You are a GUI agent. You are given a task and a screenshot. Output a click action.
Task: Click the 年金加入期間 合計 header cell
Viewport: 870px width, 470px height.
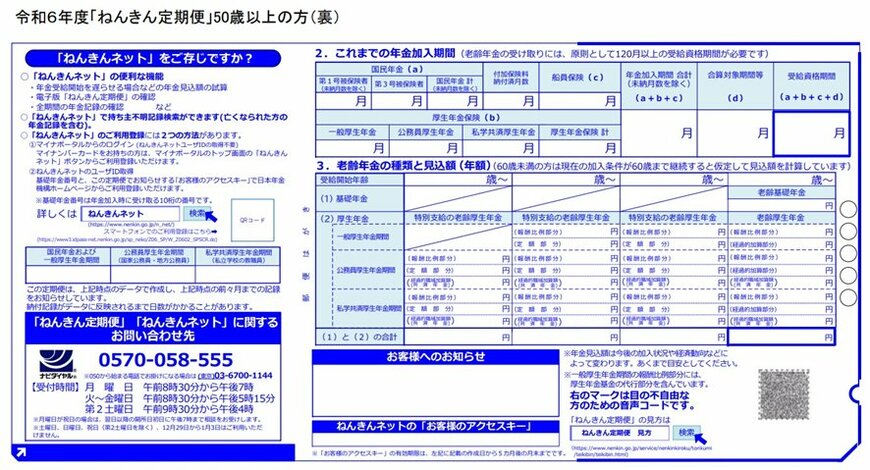coord(659,86)
